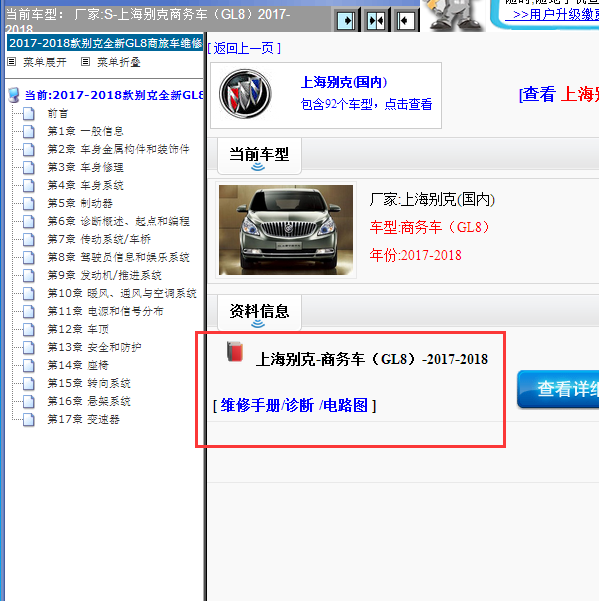599x601 pixels.
Task: Click 菜单折叠 to collapse menu
Action: click(x=118, y=62)
